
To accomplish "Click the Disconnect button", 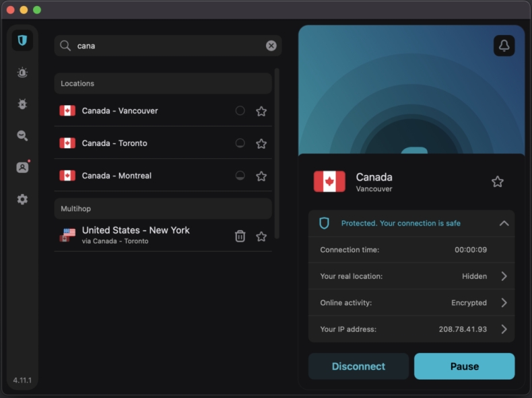I will point(358,366).
